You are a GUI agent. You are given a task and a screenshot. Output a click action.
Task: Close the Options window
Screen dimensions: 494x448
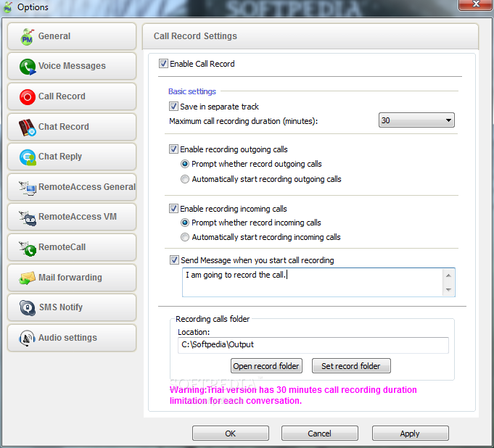(476, 4)
